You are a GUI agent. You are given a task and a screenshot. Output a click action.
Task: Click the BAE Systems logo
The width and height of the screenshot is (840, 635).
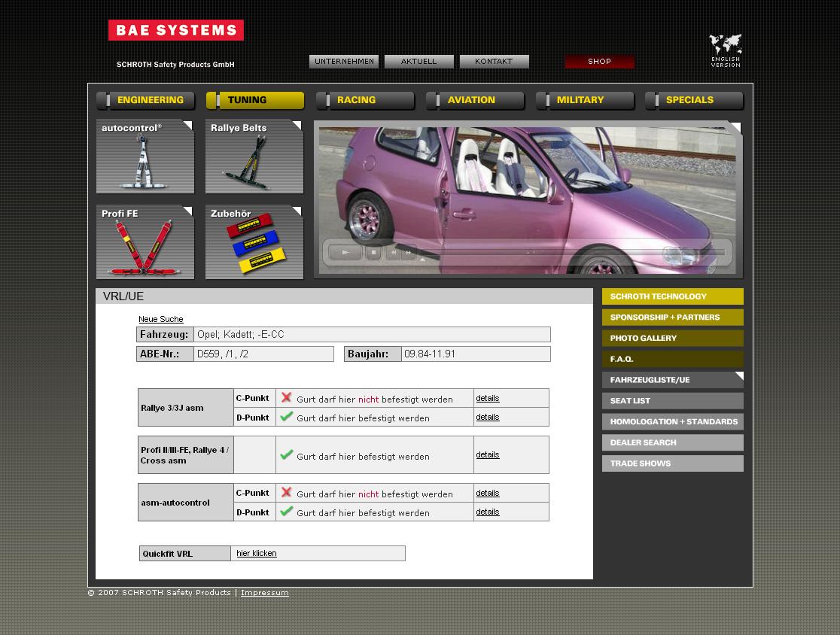pyautogui.click(x=176, y=30)
